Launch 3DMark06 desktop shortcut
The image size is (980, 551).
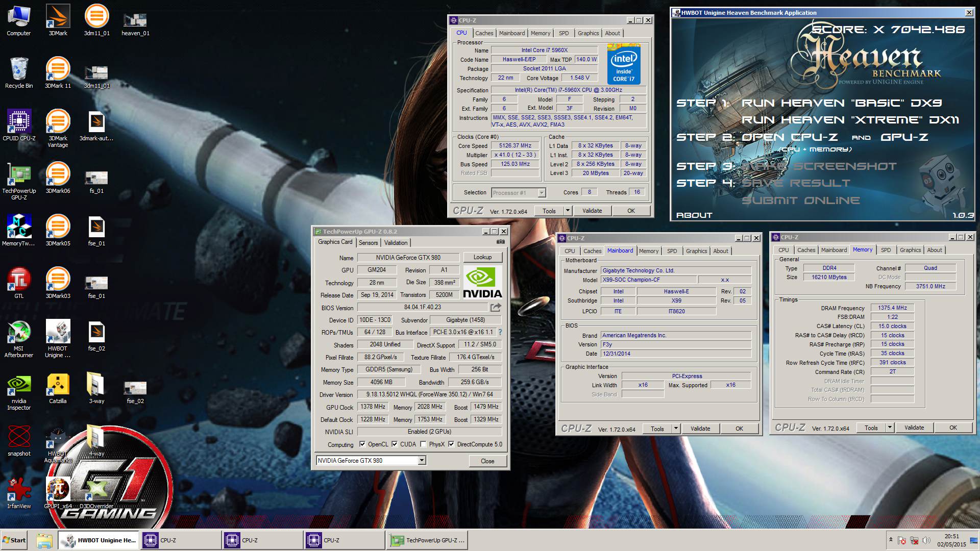(x=58, y=179)
